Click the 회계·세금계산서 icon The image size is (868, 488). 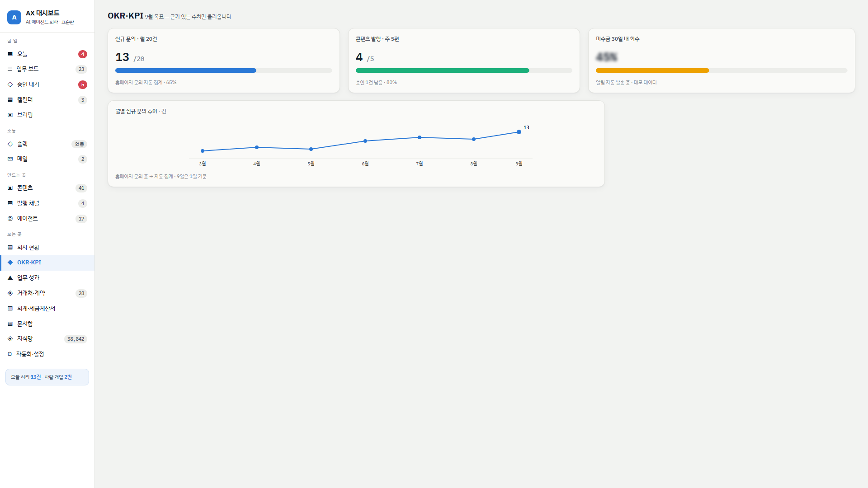(x=10, y=309)
